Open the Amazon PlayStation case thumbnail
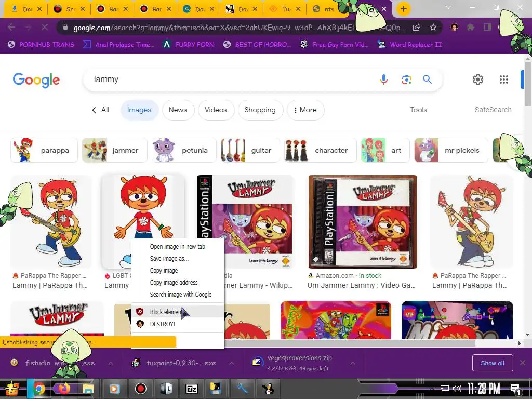The image size is (532, 399). [362, 221]
